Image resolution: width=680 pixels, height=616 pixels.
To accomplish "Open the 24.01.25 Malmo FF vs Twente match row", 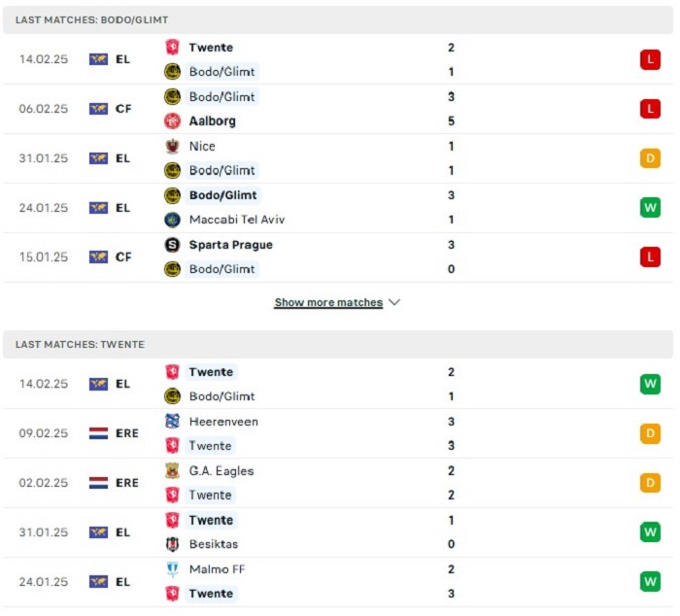I will pyautogui.click(x=340, y=581).
